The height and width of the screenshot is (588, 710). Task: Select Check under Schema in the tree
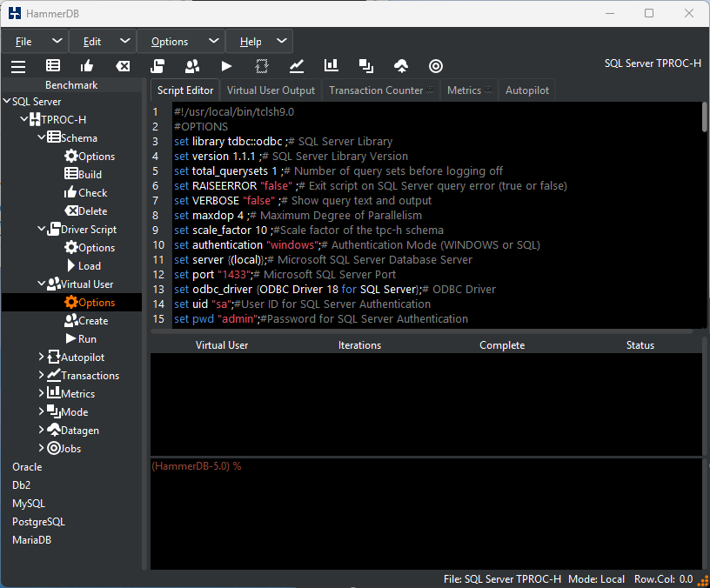pyautogui.click(x=85, y=193)
